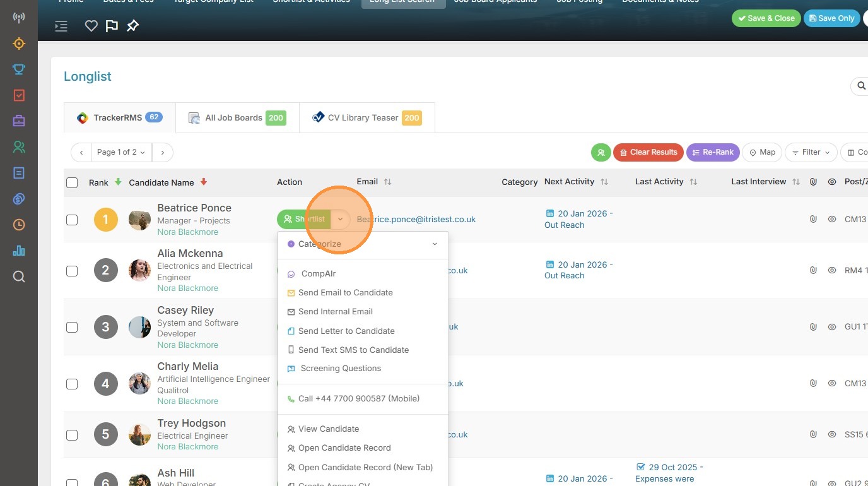Image resolution: width=868 pixels, height=486 pixels.
Task: Tick the checkbox for Charly Melia
Action: point(72,384)
